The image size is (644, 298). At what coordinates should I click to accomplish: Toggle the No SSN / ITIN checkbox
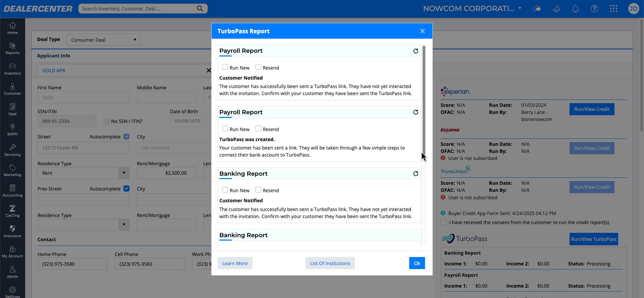107,121
